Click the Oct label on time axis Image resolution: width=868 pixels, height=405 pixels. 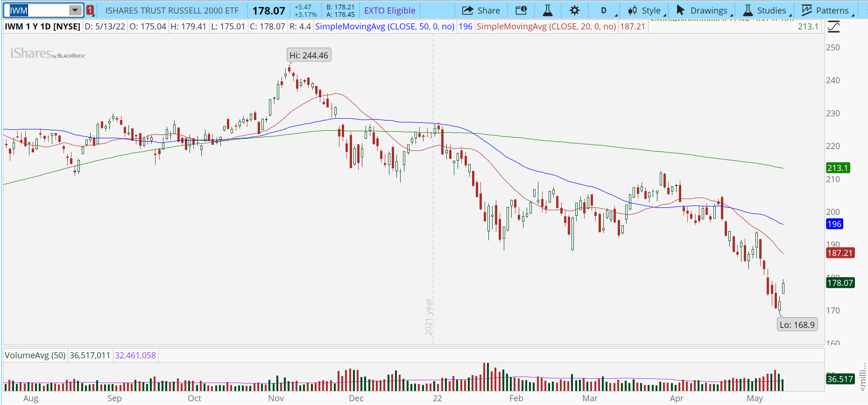click(194, 398)
